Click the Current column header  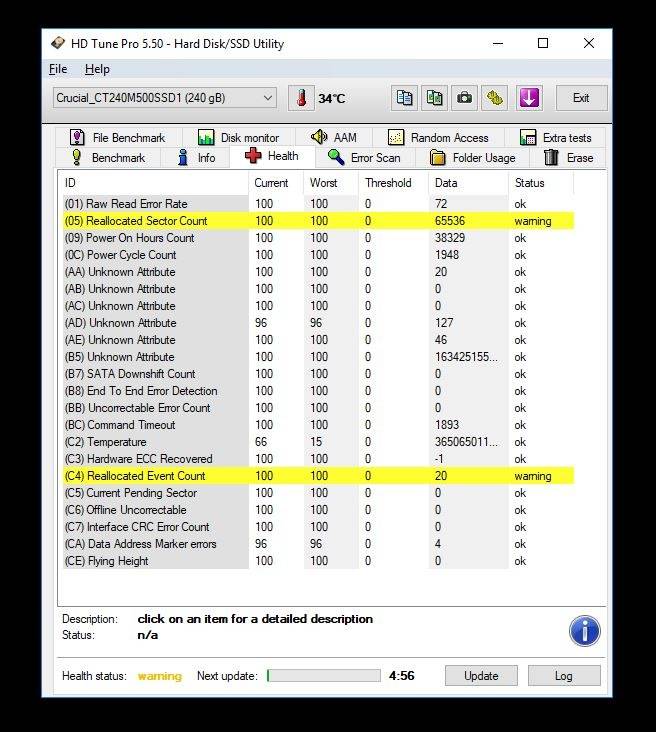pyautogui.click(x=276, y=183)
